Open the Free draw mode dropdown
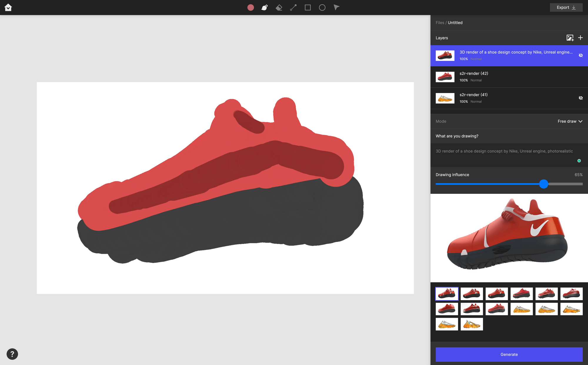Viewport: 588px width, 365px height. (x=570, y=121)
